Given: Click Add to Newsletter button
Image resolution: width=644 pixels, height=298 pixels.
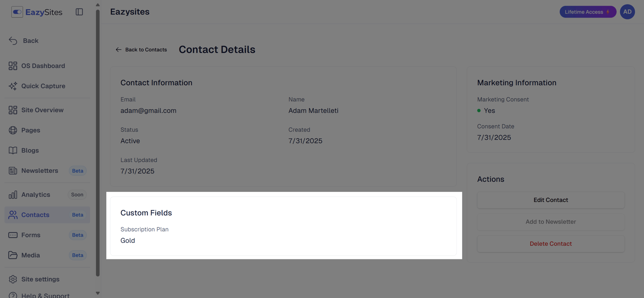Looking at the screenshot, I should pos(551,222).
